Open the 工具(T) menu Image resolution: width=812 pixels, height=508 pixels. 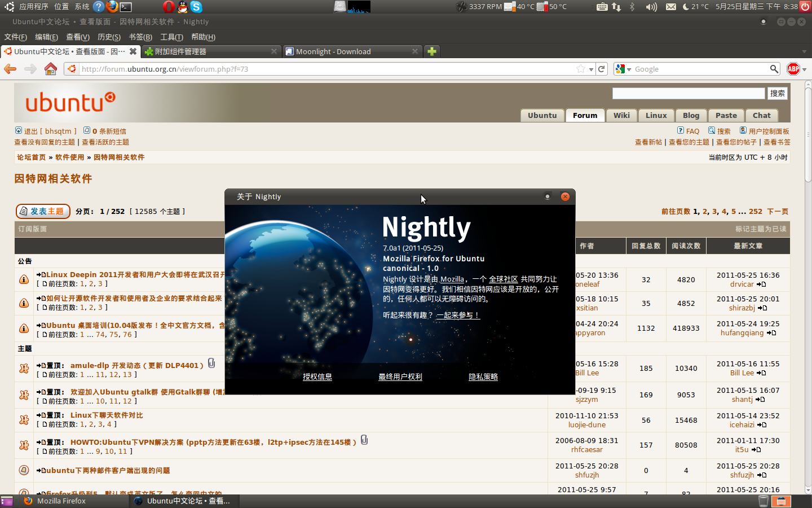171,37
